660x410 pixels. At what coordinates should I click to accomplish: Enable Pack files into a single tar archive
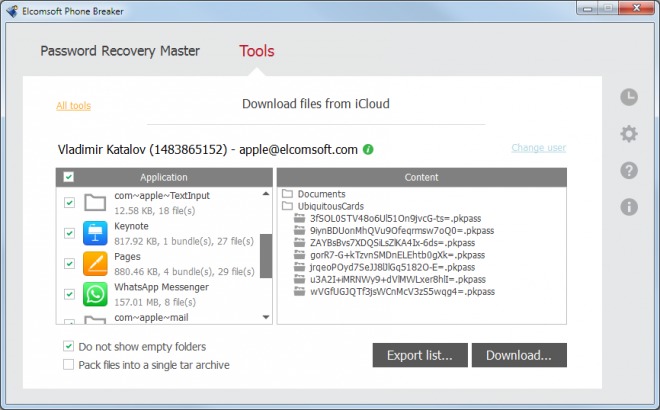68,364
